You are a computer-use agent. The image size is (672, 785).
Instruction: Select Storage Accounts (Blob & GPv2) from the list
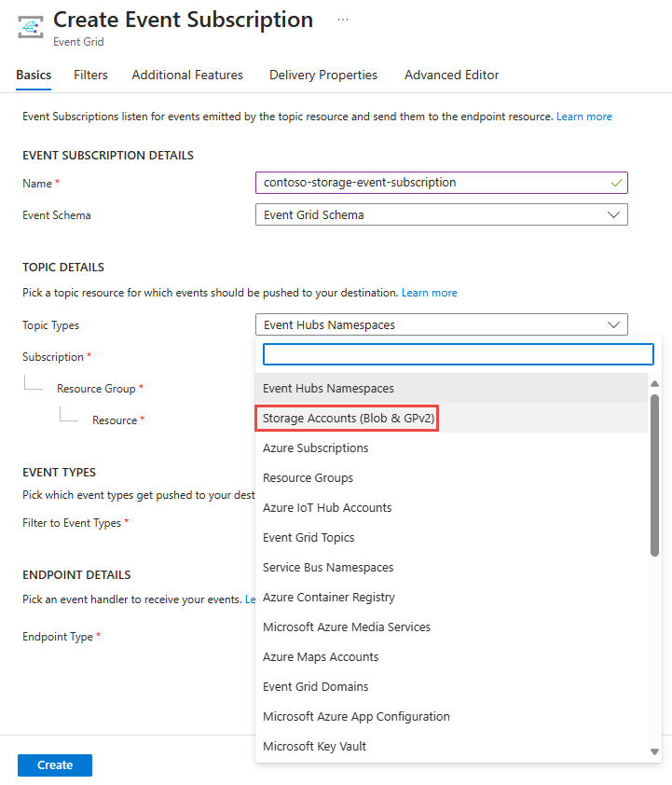(x=347, y=418)
